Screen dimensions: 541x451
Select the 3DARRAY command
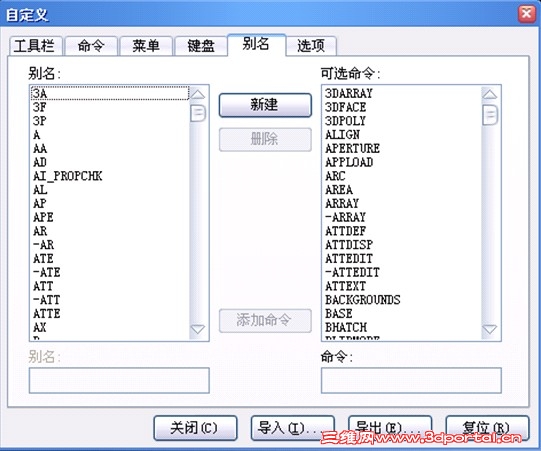402,93
